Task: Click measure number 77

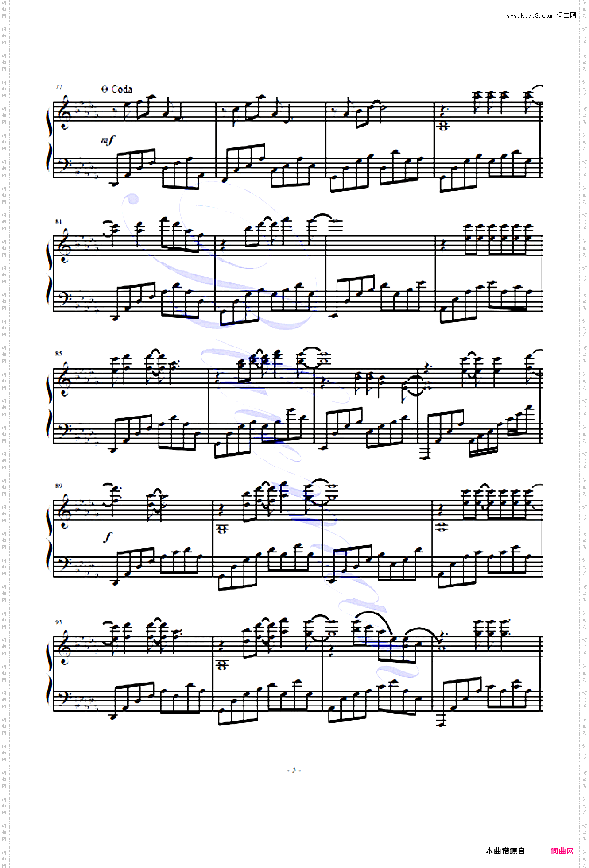Action: pos(58,87)
